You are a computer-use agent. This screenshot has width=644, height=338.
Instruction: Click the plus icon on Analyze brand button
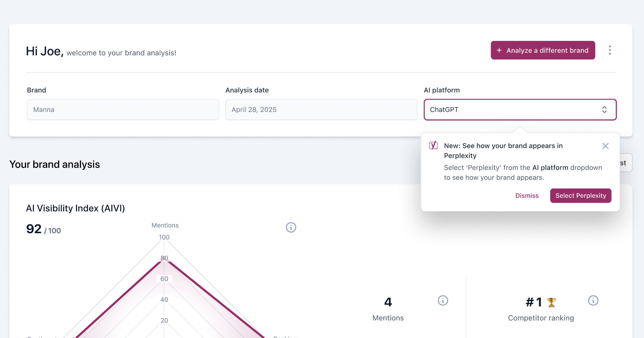(x=499, y=50)
